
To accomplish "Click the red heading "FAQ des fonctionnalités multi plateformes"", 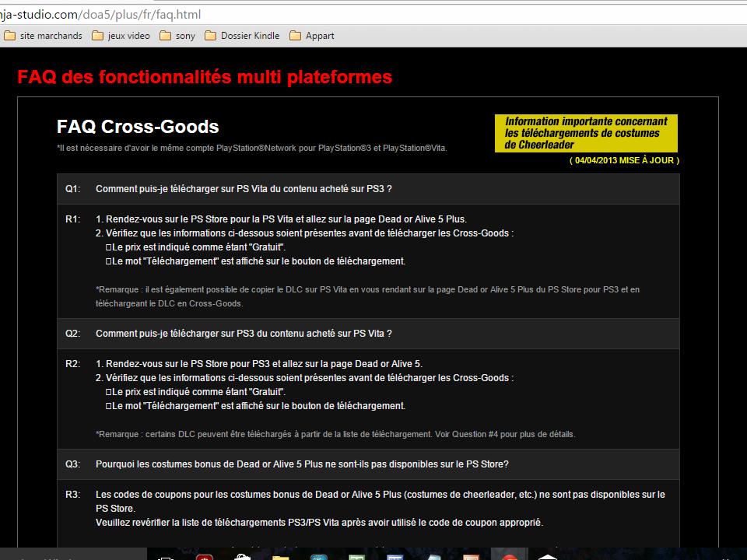I will [x=205, y=77].
